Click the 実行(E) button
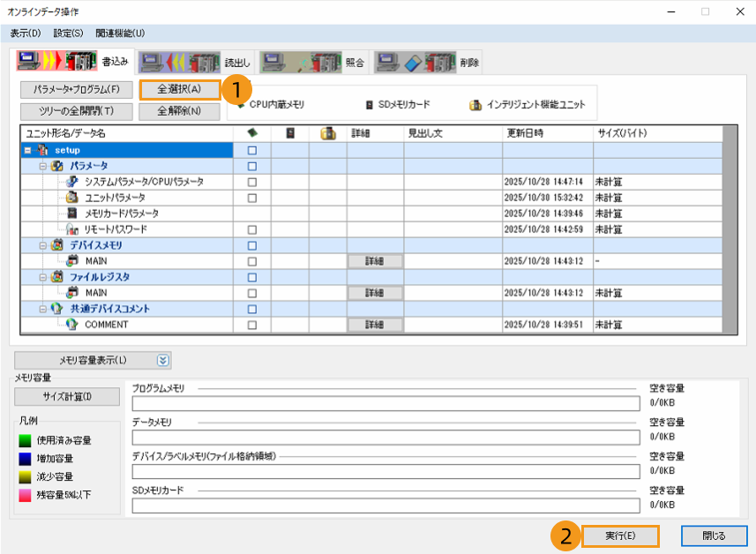This screenshot has width=756, height=554. coord(620,535)
